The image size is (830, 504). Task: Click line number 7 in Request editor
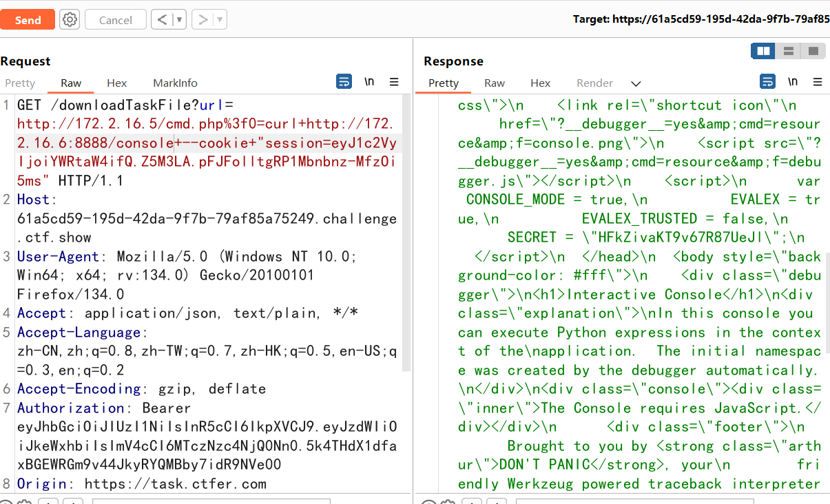pos(6,408)
